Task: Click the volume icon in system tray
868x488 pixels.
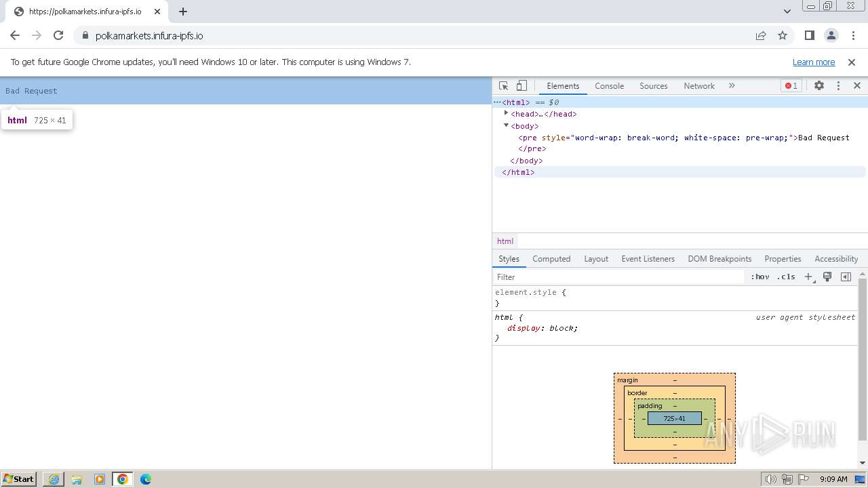Action: [x=770, y=479]
